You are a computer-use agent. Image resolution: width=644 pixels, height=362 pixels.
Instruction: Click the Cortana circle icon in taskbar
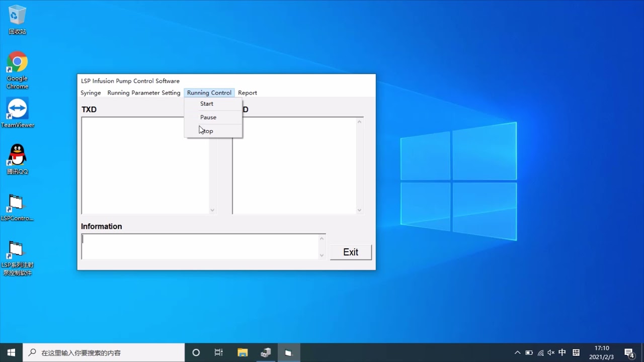[196, 352]
